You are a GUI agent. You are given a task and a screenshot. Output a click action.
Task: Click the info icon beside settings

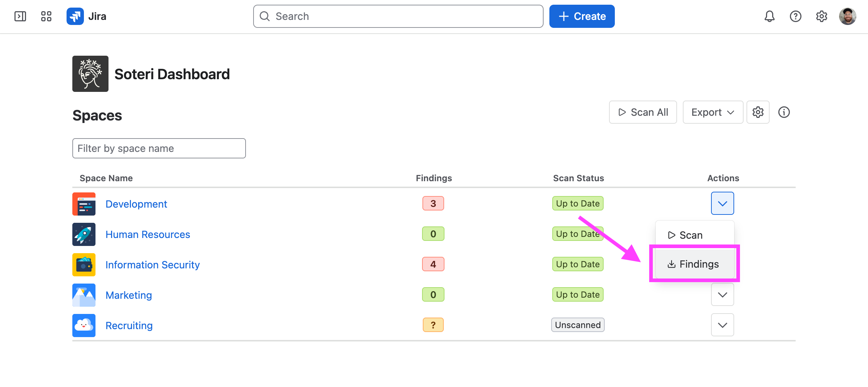pos(784,112)
